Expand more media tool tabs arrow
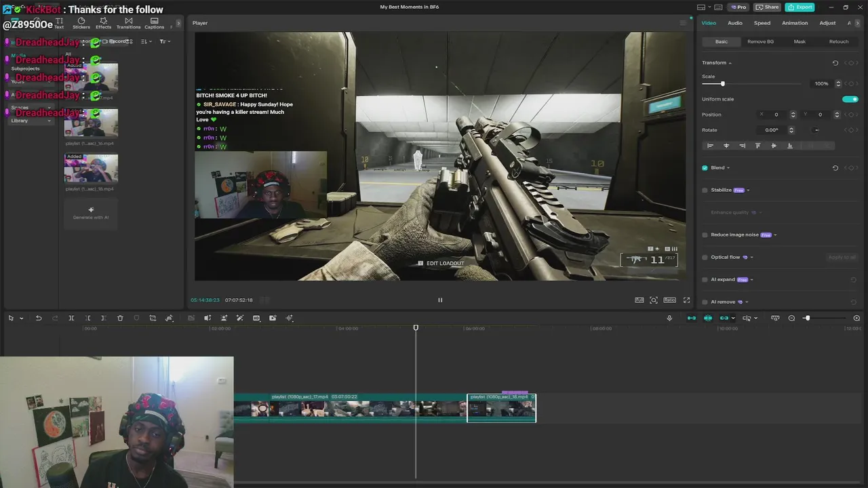868x488 pixels. pyautogui.click(x=178, y=23)
